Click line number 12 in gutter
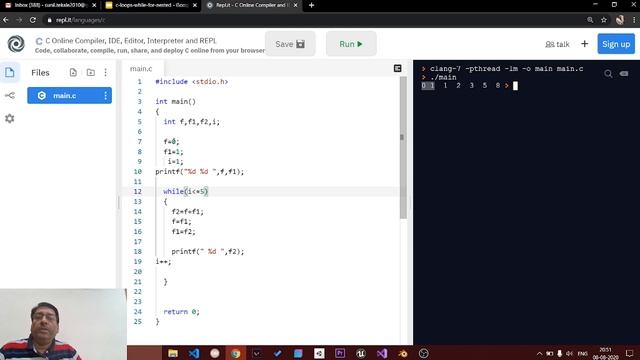The image size is (640, 360). 138,191
